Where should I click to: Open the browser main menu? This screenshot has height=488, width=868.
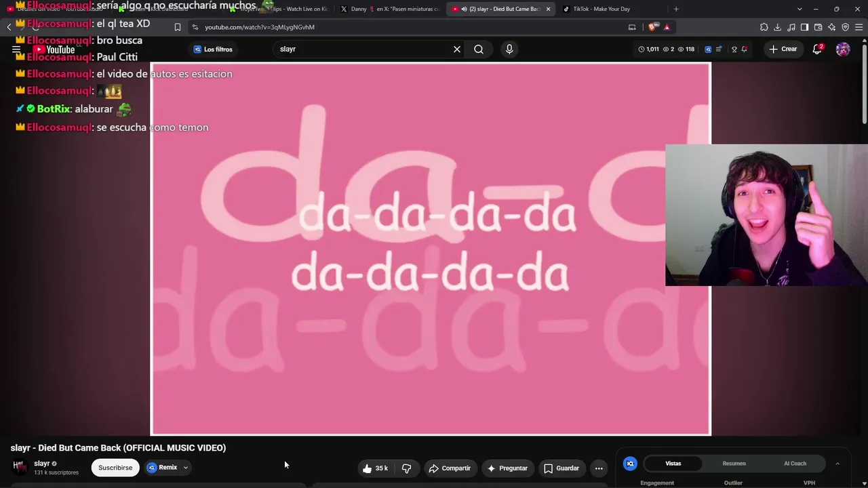859,27
